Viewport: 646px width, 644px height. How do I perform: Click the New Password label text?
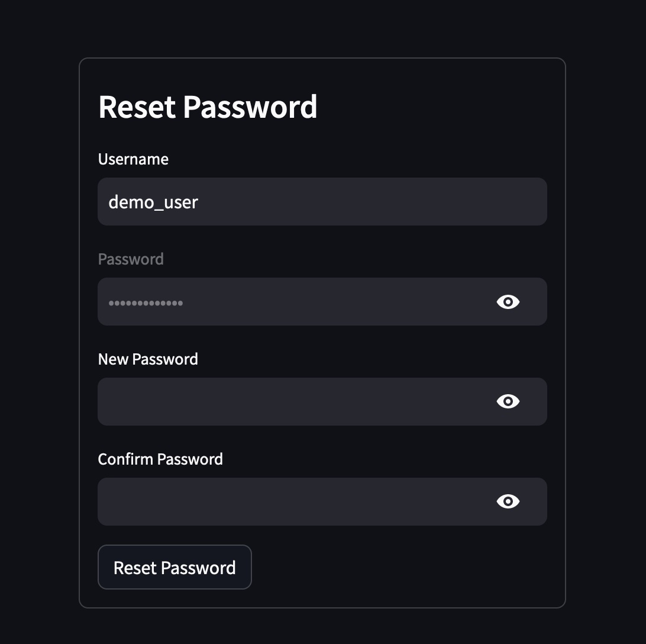pos(148,359)
